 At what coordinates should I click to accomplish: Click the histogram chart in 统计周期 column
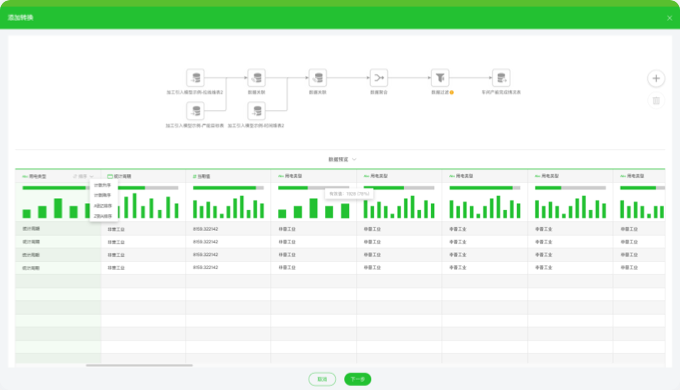(x=148, y=206)
